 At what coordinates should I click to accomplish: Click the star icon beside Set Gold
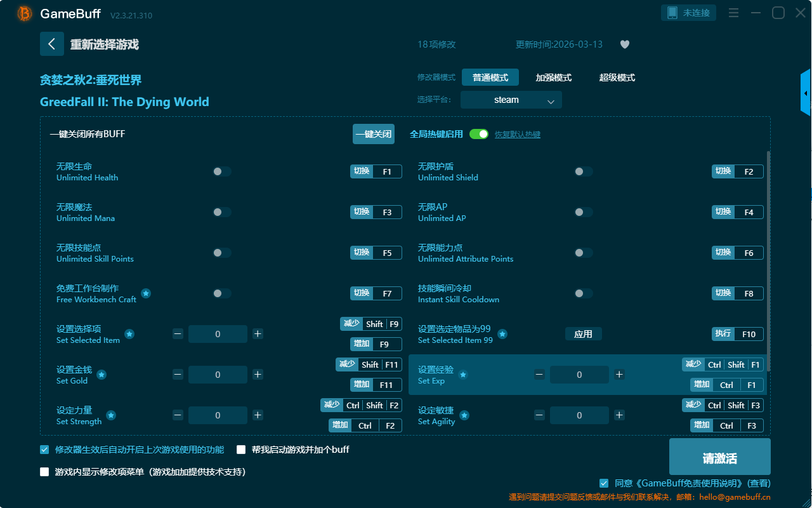[x=101, y=375]
